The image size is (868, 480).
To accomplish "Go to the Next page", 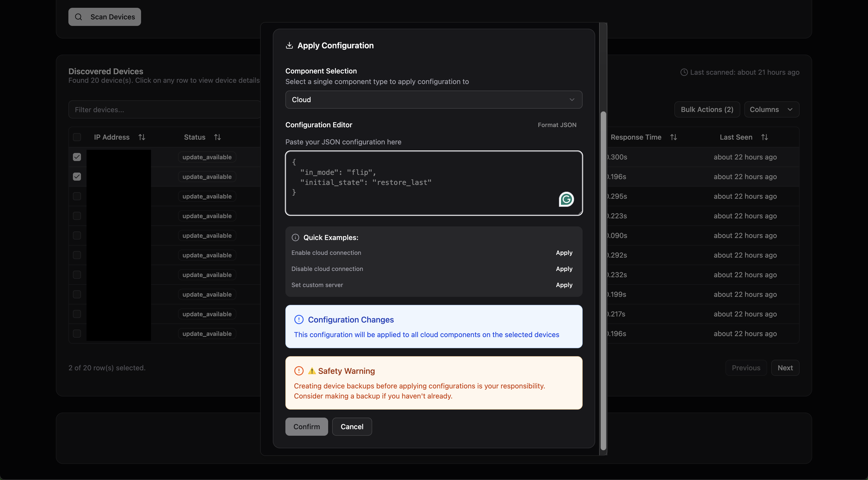I will [785, 368].
